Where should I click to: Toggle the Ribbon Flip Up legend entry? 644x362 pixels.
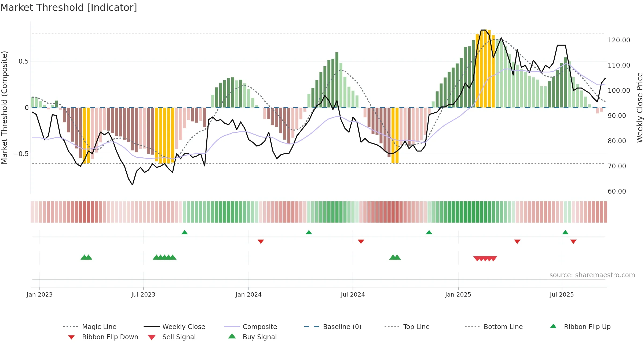[580, 327]
